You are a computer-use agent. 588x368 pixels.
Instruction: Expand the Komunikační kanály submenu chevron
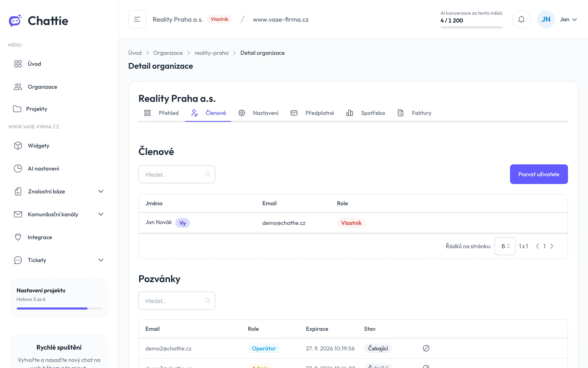(101, 214)
